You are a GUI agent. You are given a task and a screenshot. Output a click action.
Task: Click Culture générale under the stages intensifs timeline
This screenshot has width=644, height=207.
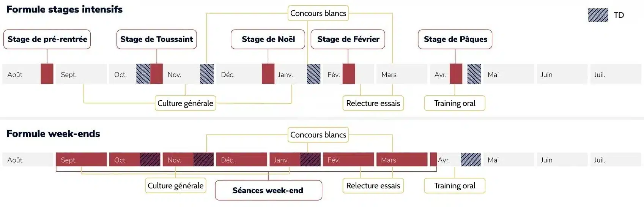click(185, 103)
